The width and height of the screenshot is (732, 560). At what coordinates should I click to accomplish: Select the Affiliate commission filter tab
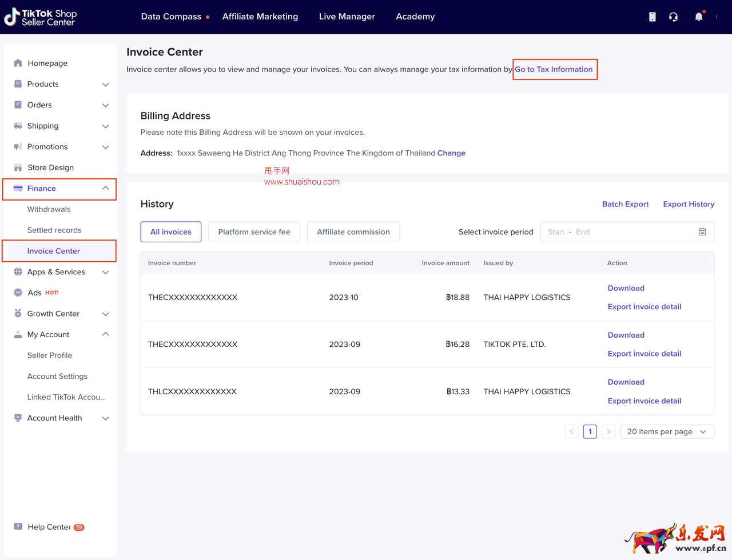[353, 232]
